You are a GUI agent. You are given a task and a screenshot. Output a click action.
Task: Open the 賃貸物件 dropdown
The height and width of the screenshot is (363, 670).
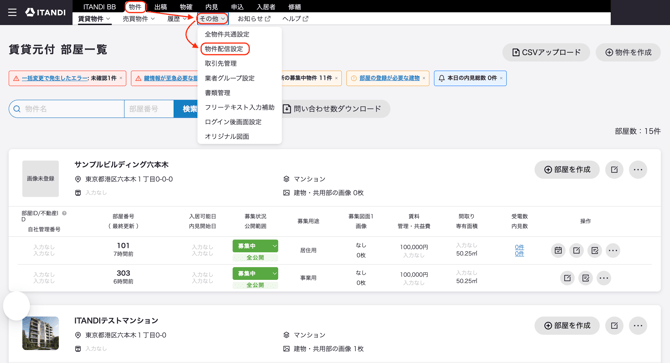click(94, 19)
